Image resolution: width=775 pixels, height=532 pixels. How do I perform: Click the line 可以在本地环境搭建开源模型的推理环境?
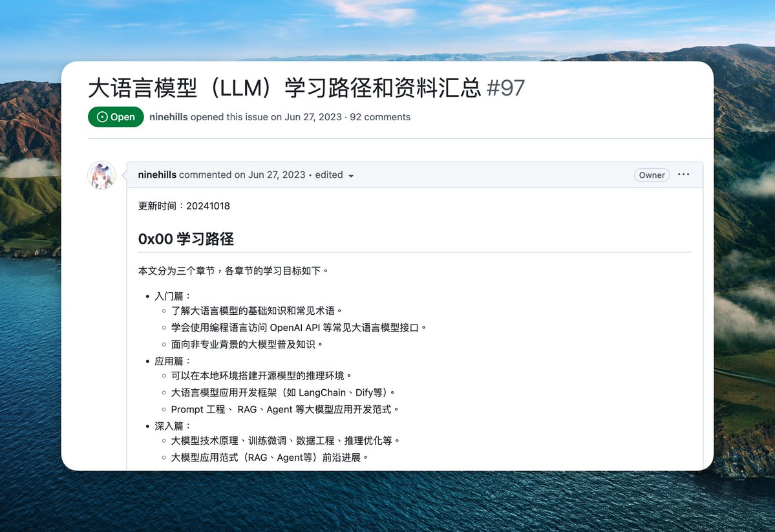(261, 376)
